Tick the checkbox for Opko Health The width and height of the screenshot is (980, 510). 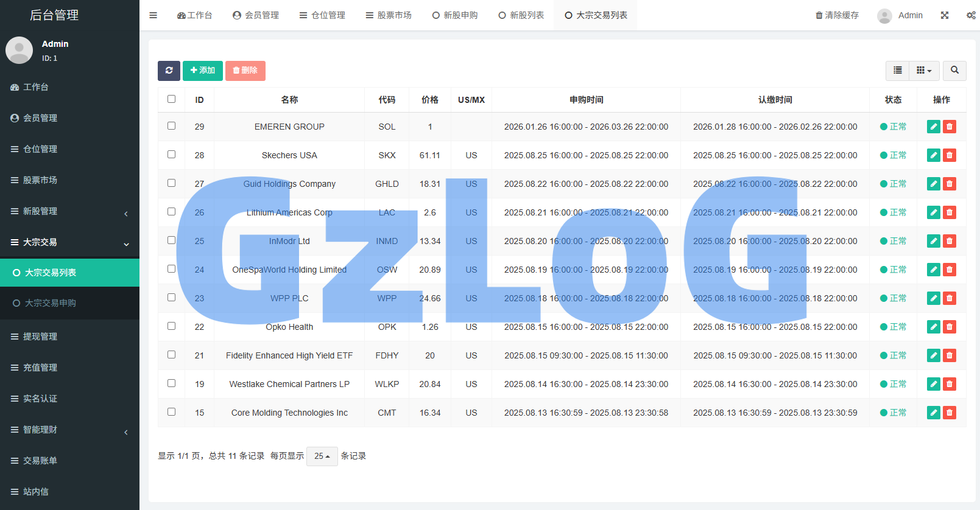[171, 326]
